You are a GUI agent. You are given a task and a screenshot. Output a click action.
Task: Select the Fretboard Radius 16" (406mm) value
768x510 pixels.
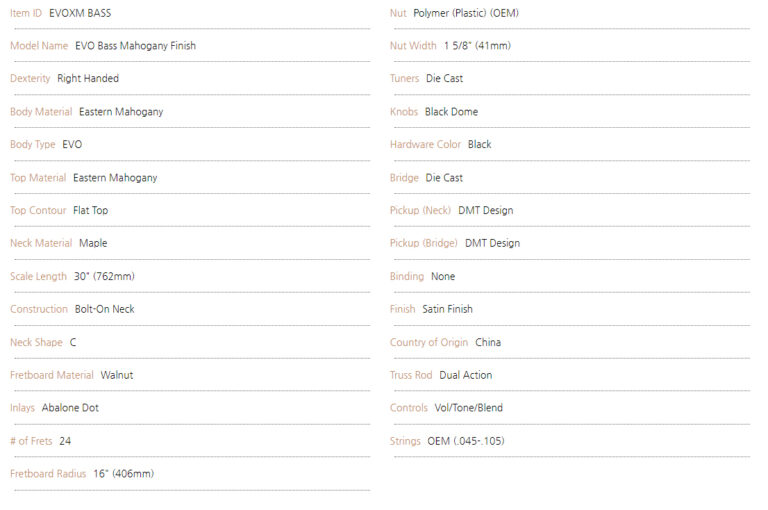123,474
